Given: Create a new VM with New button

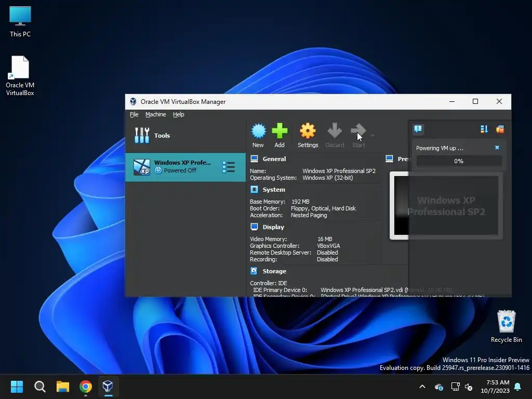Looking at the screenshot, I should point(258,135).
